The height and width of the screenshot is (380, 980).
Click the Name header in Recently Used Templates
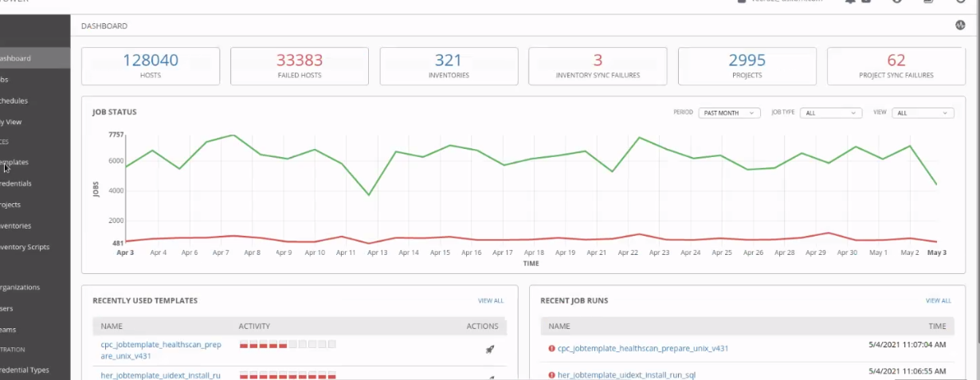[112, 326]
